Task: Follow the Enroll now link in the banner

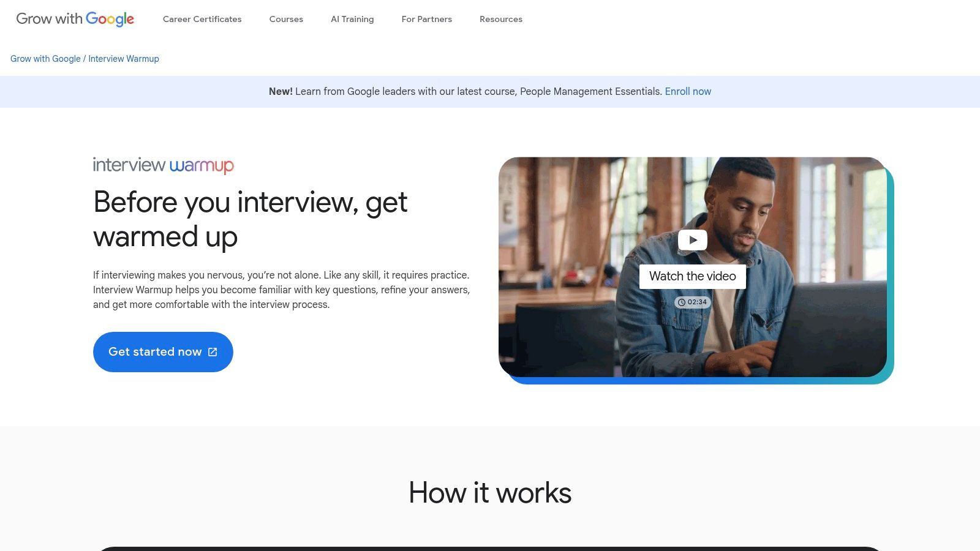Action: point(688,91)
